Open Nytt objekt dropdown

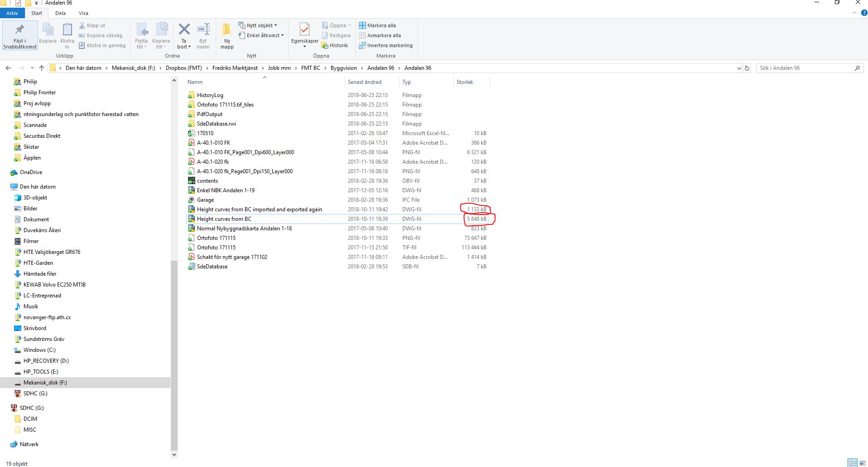click(257, 25)
